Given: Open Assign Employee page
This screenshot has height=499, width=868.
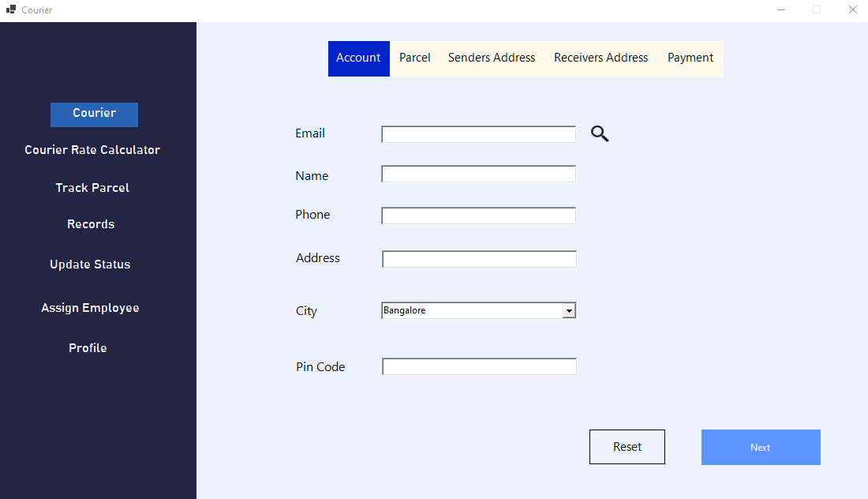Looking at the screenshot, I should click(x=89, y=308).
